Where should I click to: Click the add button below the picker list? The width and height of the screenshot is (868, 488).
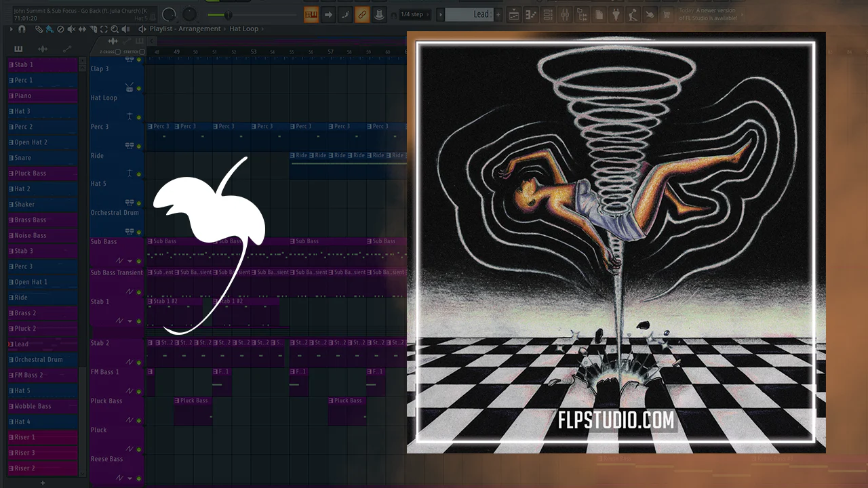point(43,483)
